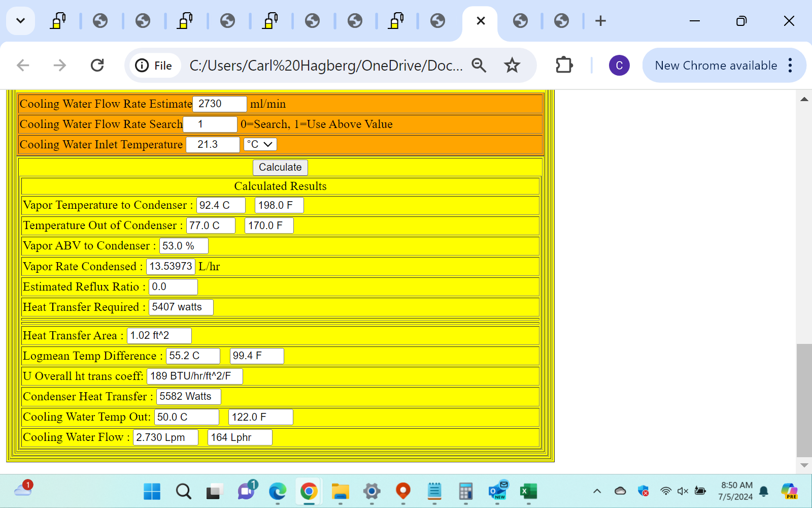Open the °C temperature unit dropdown

pyautogui.click(x=260, y=144)
